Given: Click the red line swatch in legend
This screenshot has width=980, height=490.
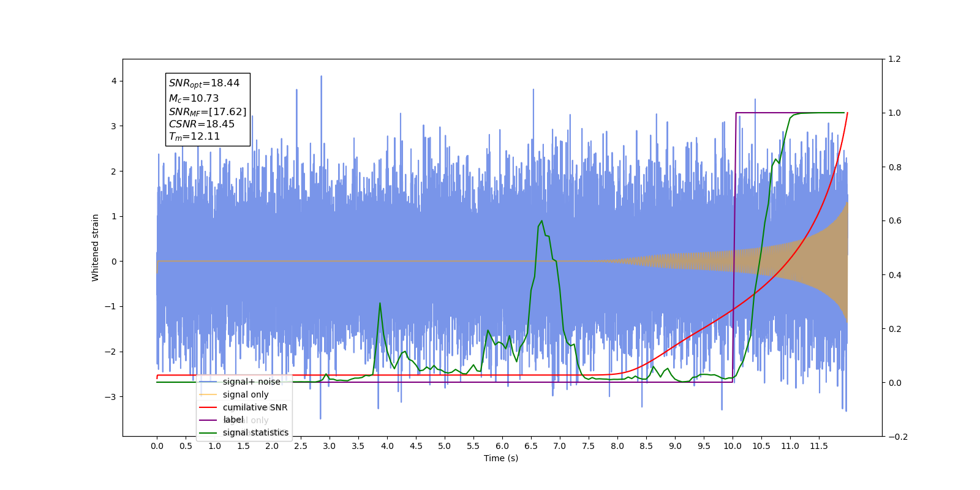Looking at the screenshot, I should [x=208, y=407].
